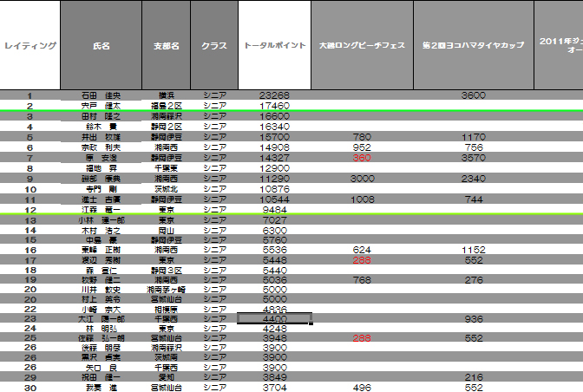The width and height of the screenshot is (583, 392).
Task: Select the 支部名 header cell
Action: tap(167, 45)
